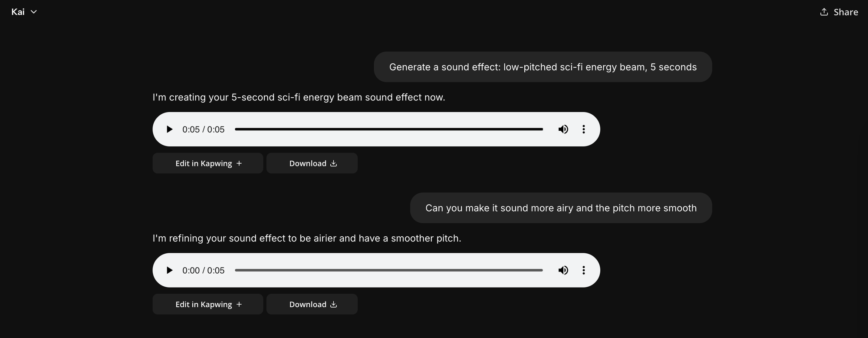Click the plus icon on Edit in Kapwing

coord(239,163)
